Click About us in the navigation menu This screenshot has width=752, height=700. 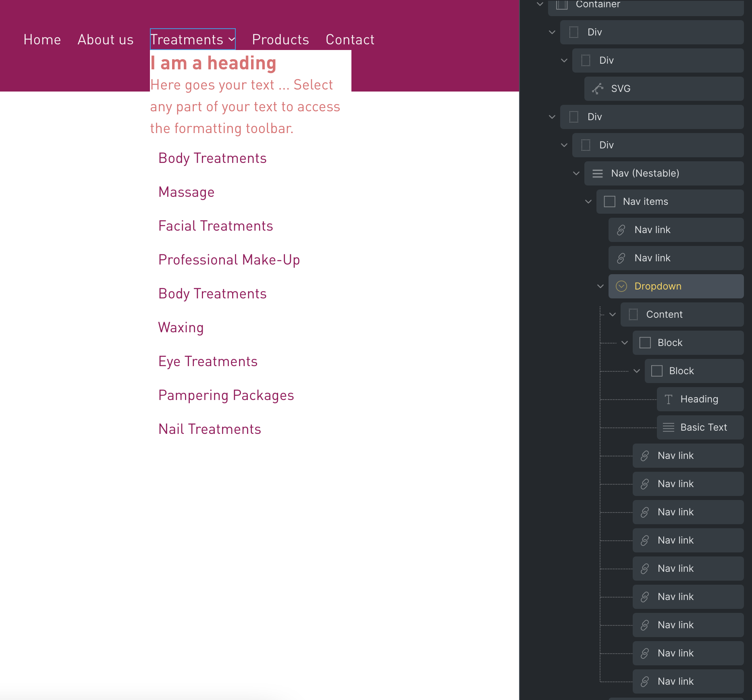pyautogui.click(x=106, y=40)
